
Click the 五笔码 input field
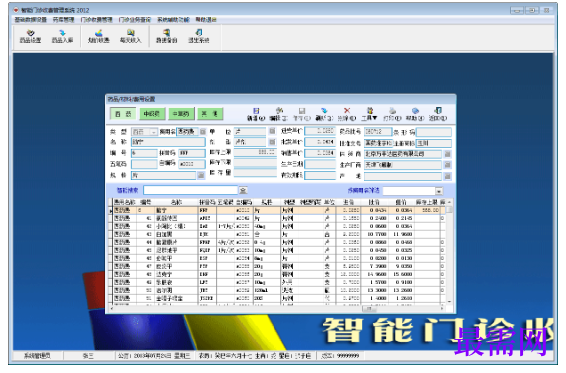(144, 164)
